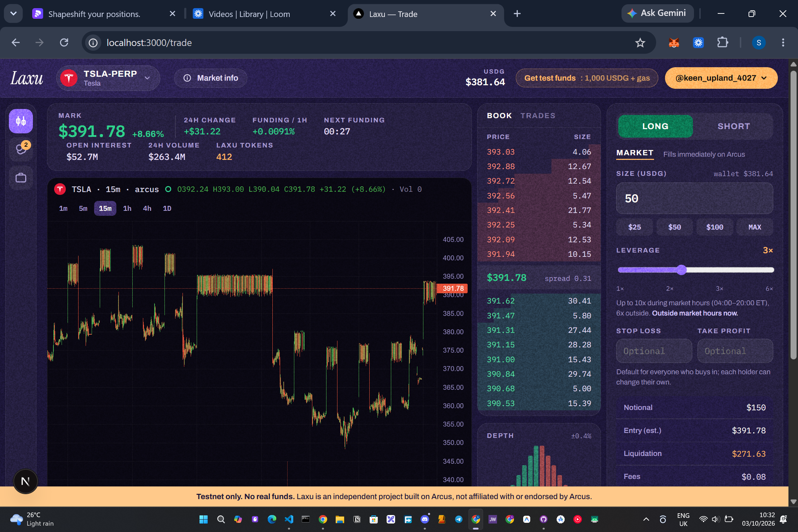The height and width of the screenshot is (532, 798).
Task: Open Chrome three-dot menu
Action: click(783, 43)
